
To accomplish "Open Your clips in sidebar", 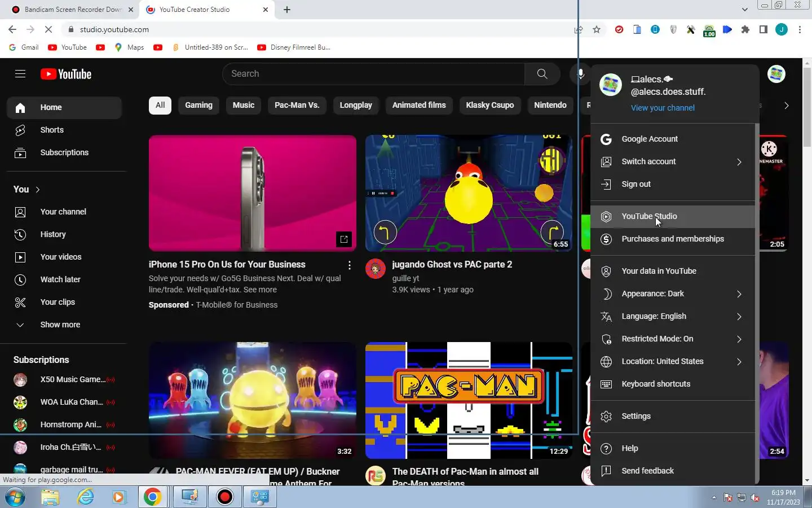I will pos(64,302).
